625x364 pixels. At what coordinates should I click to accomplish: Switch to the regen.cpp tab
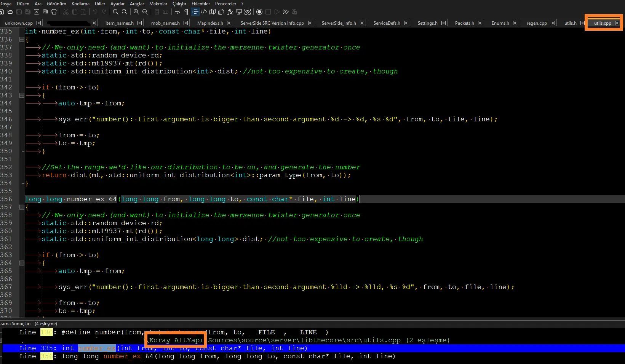click(x=536, y=23)
